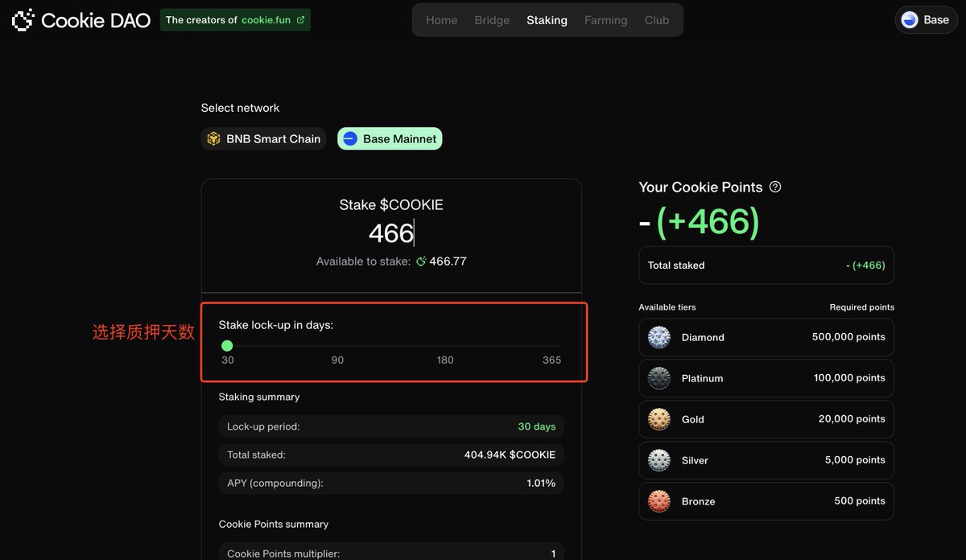
Task: Click the BNB Smart Chain coin icon
Action: pos(213,139)
